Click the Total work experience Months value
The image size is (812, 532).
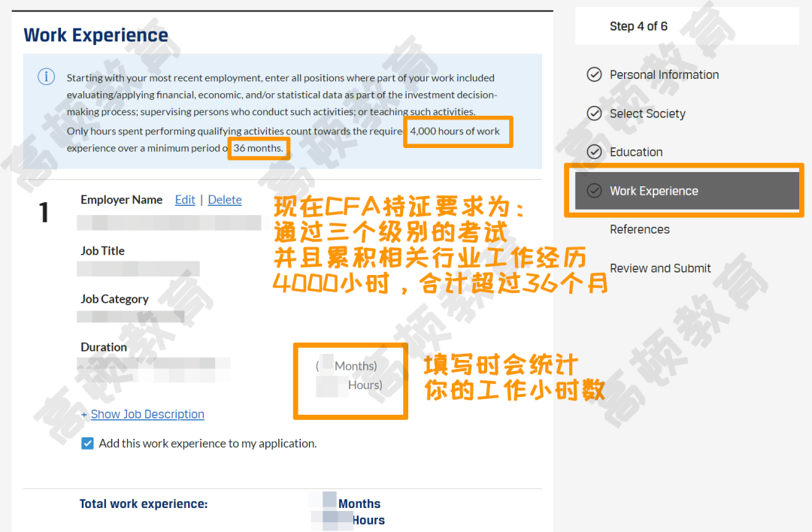[329, 502]
